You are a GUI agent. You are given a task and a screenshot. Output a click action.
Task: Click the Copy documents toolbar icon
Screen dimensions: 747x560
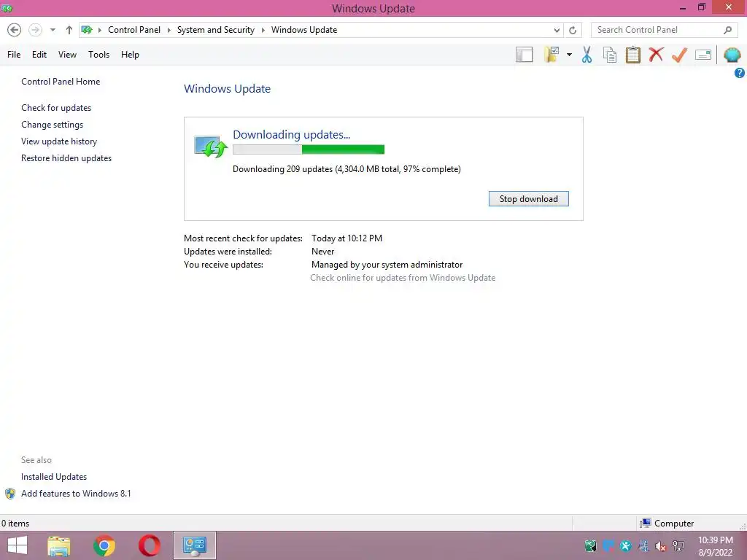tap(610, 55)
